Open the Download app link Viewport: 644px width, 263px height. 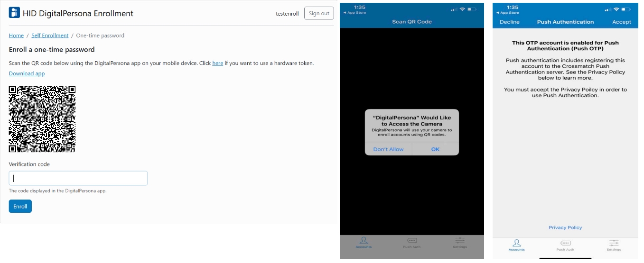coord(27,73)
